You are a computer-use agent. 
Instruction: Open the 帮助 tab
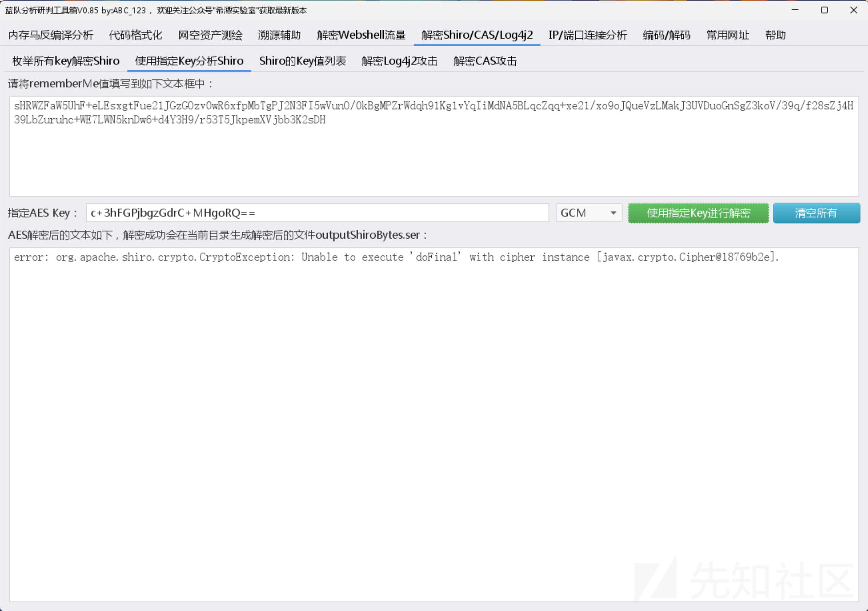tap(776, 35)
